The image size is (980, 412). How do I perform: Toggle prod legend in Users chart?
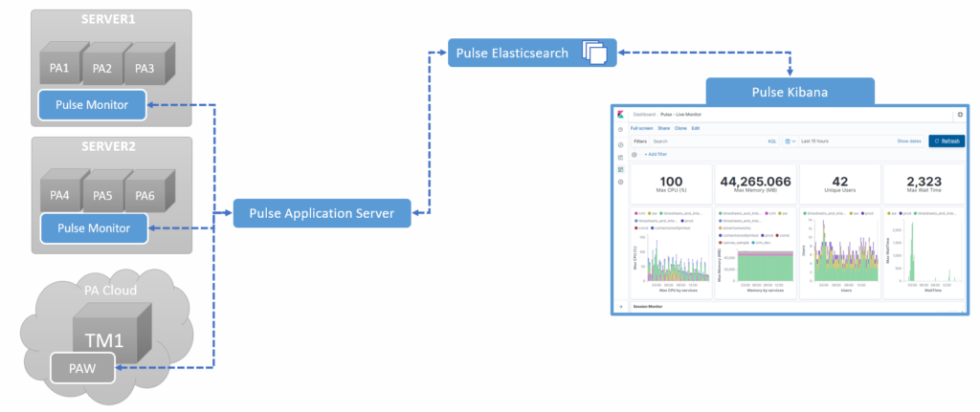tap(867, 213)
